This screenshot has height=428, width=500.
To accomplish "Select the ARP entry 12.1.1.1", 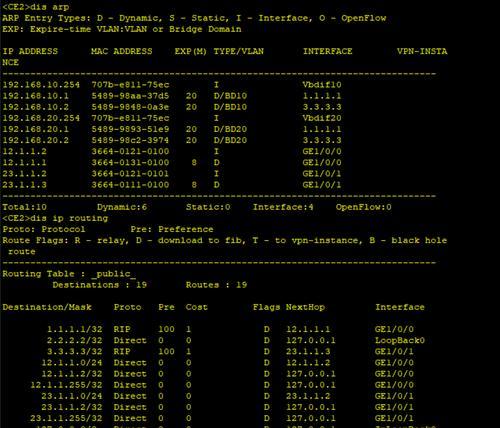I will (25, 163).
